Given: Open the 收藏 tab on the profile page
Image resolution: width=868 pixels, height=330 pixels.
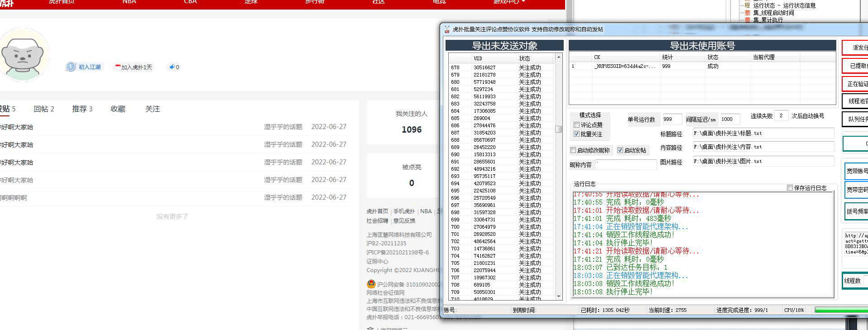Looking at the screenshot, I should (118, 109).
